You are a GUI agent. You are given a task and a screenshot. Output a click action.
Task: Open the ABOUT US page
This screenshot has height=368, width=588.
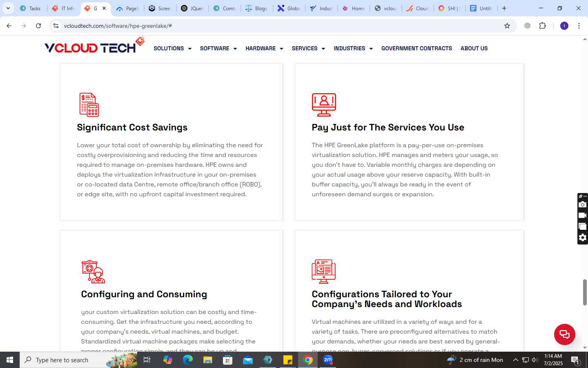click(x=474, y=48)
